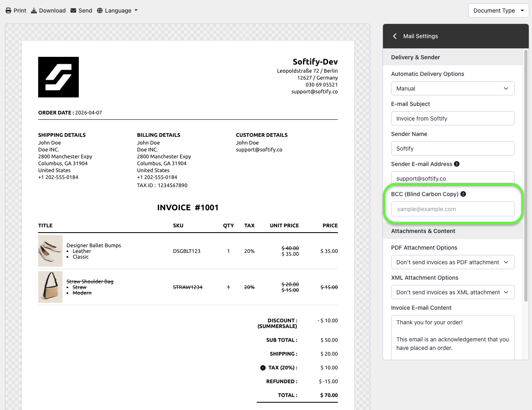Open the Language globe menu
Viewport: 532px width, 410px height.
[x=117, y=11]
